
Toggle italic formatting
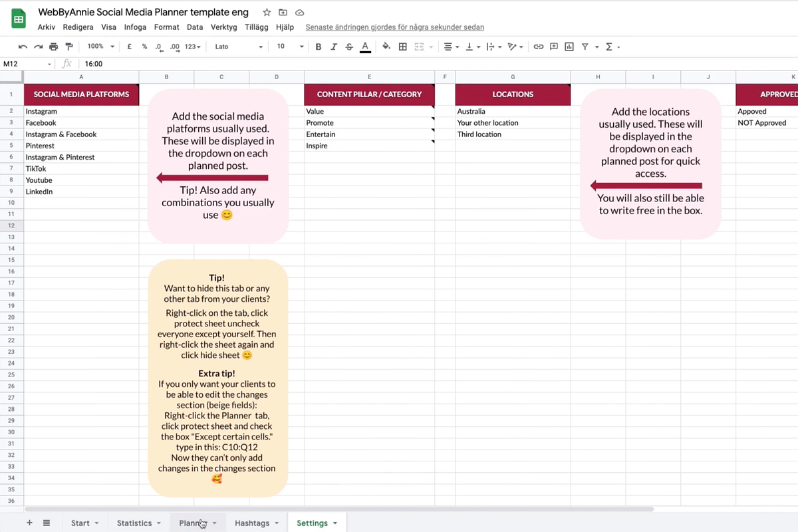[x=334, y=47]
